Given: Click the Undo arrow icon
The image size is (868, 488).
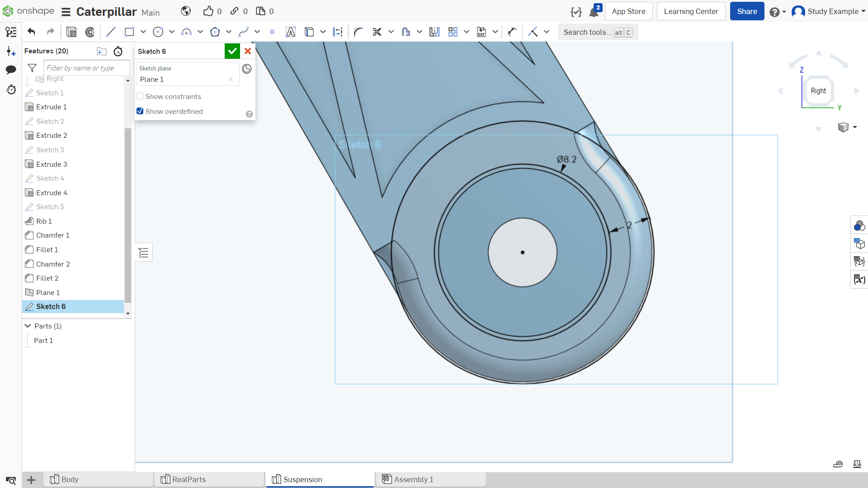Looking at the screenshot, I should click(31, 32).
